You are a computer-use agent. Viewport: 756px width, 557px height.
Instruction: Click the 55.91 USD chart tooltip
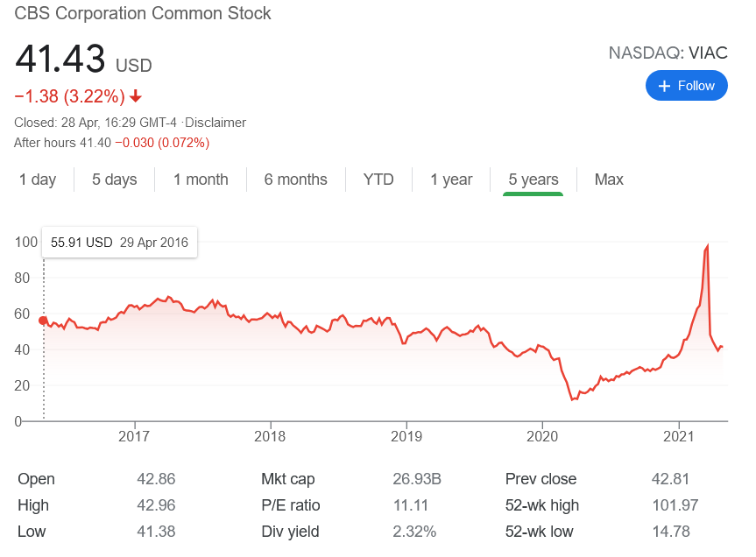pos(120,243)
